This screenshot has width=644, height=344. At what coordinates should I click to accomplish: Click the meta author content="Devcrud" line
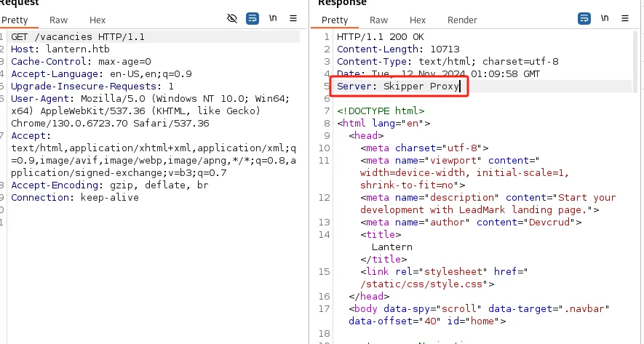[x=471, y=222]
